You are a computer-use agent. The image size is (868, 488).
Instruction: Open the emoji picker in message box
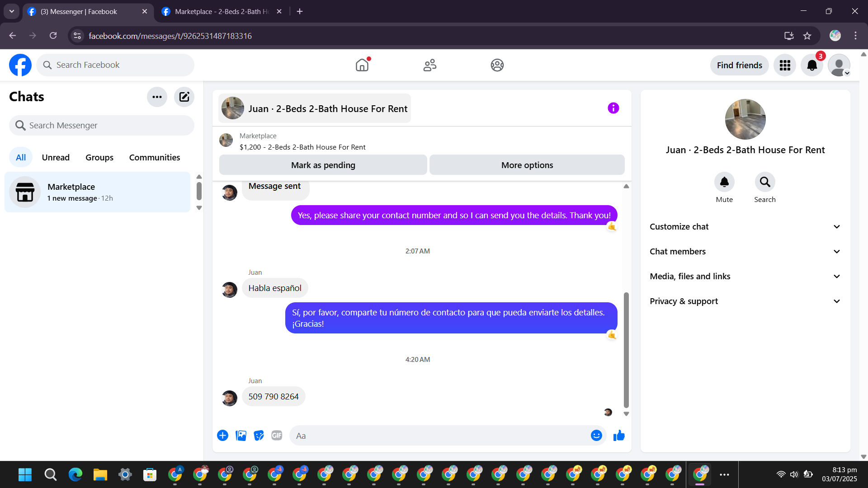596,436
